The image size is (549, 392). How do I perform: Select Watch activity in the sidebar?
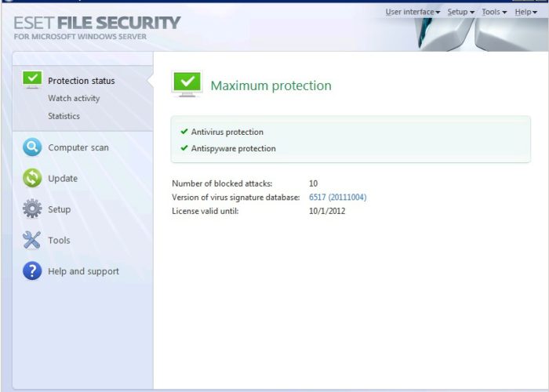(x=74, y=99)
